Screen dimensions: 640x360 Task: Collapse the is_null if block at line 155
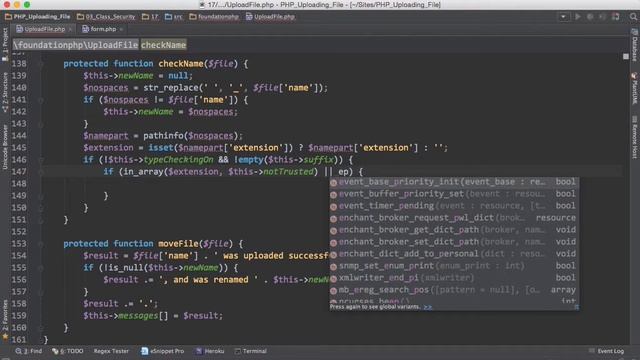pos(41,268)
